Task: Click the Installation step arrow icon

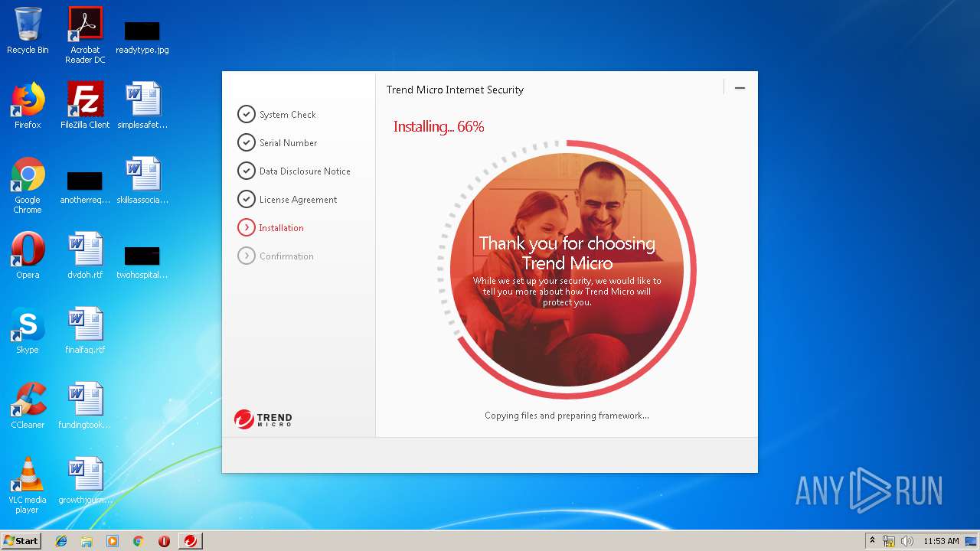Action: coord(246,227)
